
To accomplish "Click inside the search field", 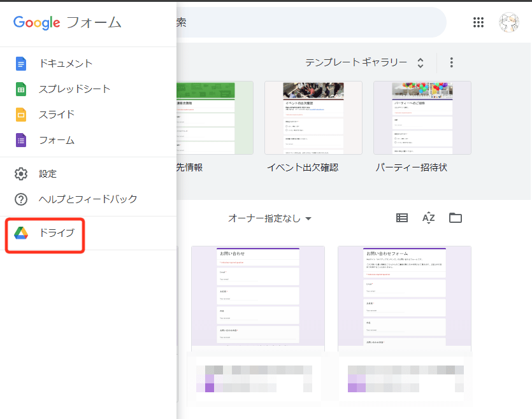I will click(x=287, y=22).
